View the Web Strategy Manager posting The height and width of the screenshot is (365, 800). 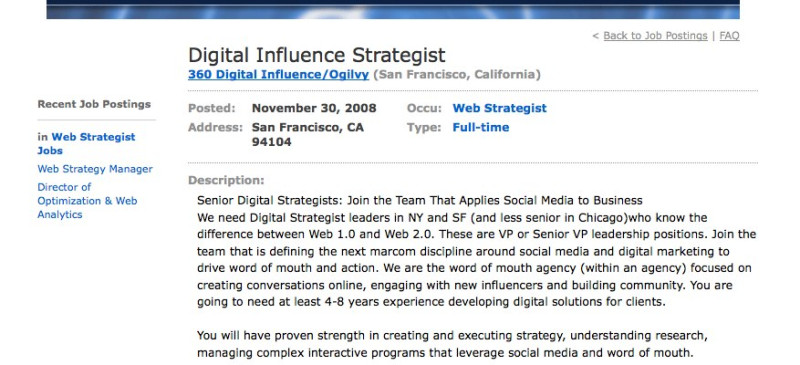tap(95, 169)
